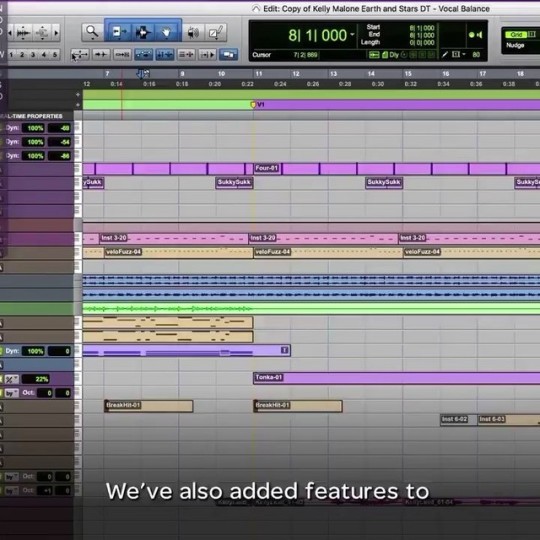540x540 pixels.
Task: Click the Nudge label
Action: tap(515, 45)
